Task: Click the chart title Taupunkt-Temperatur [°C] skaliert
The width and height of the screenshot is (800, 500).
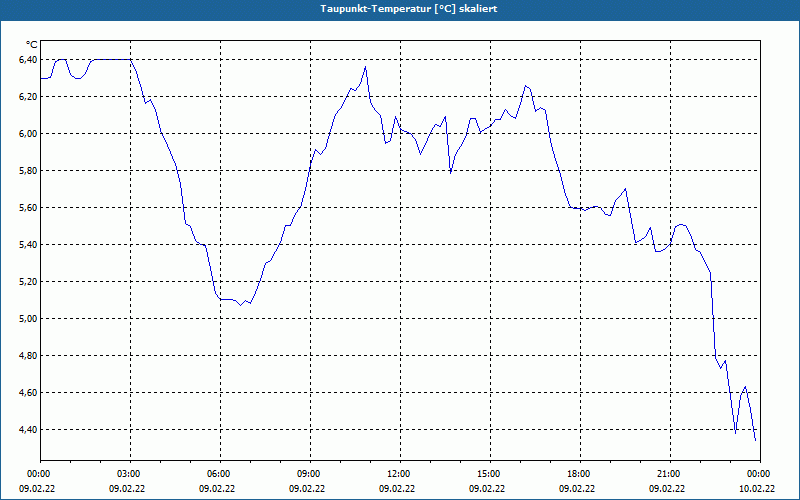Action: [409, 9]
